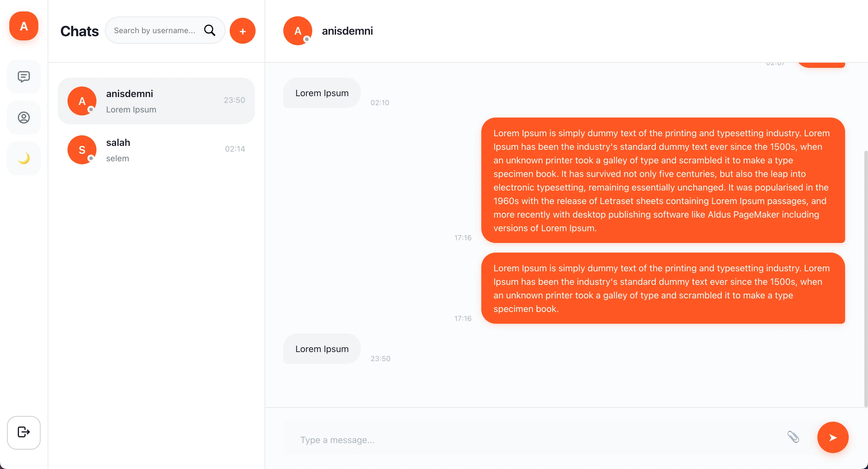Click the plus new chat button
868x469 pixels.
coord(242,31)
